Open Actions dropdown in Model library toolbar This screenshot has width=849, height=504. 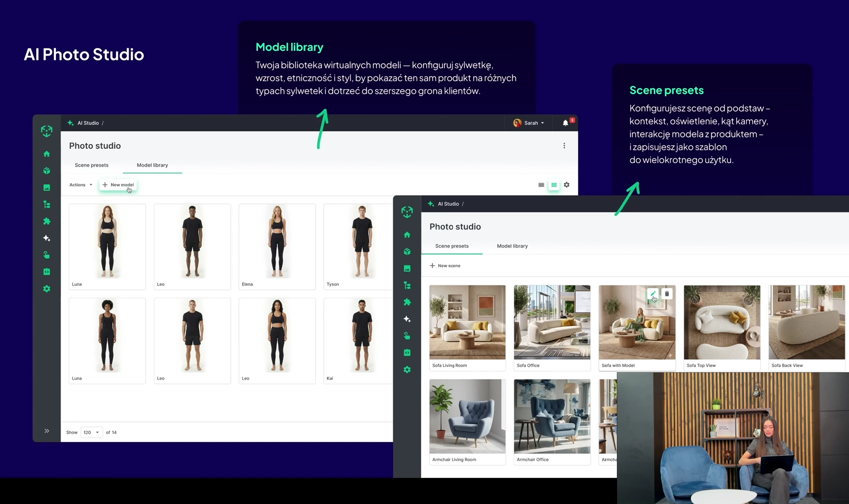[81, 185]
